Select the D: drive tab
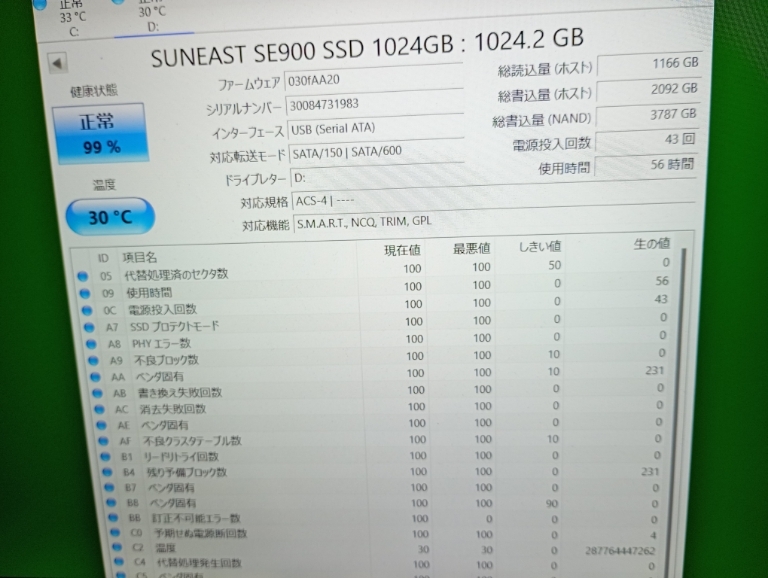The image size is (768, 578). pyautogui.click(x=152, y=18)
